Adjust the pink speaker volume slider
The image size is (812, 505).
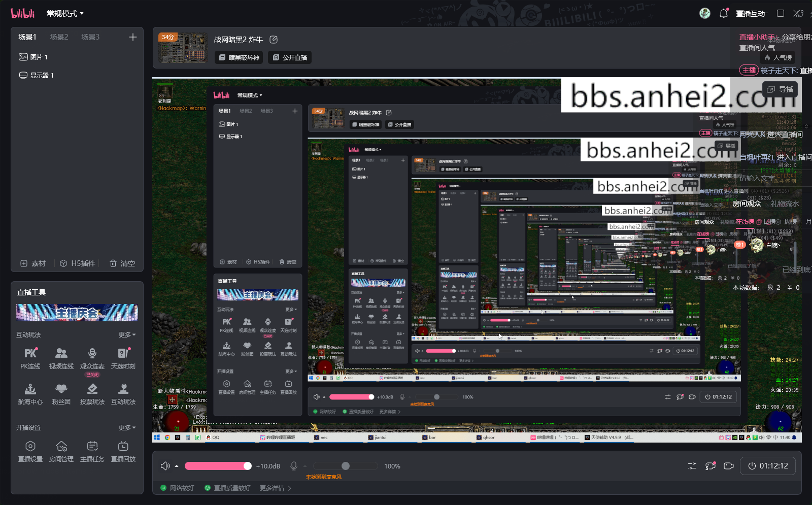[218, 466]
